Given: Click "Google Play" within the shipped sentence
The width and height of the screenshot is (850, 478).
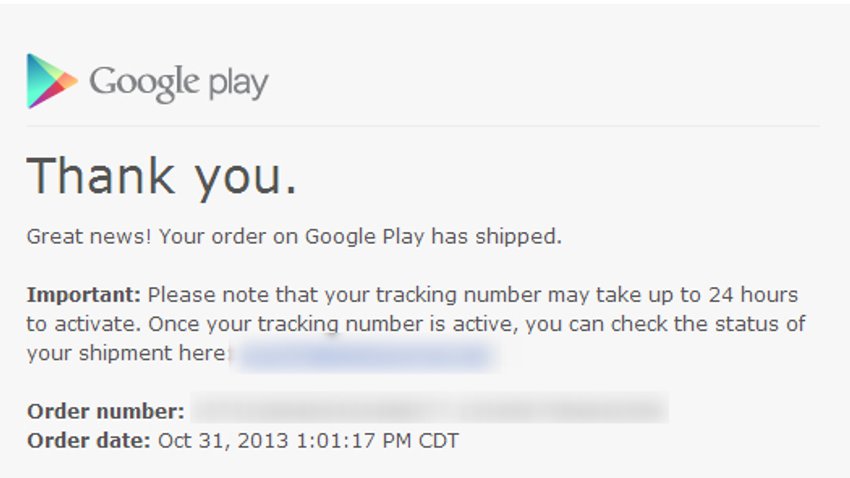Looking at the screenshot, I should (364, 237).
